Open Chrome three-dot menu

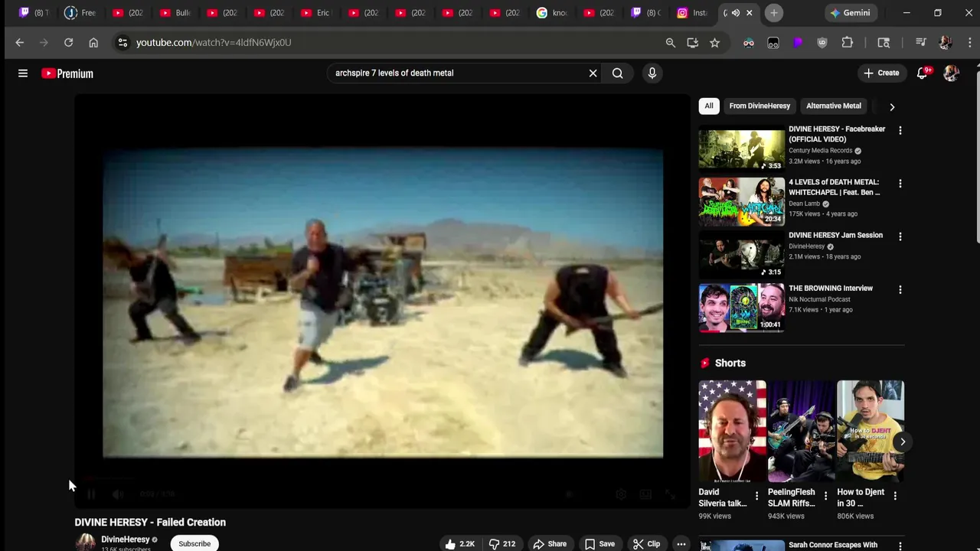(x=969, y=43)
